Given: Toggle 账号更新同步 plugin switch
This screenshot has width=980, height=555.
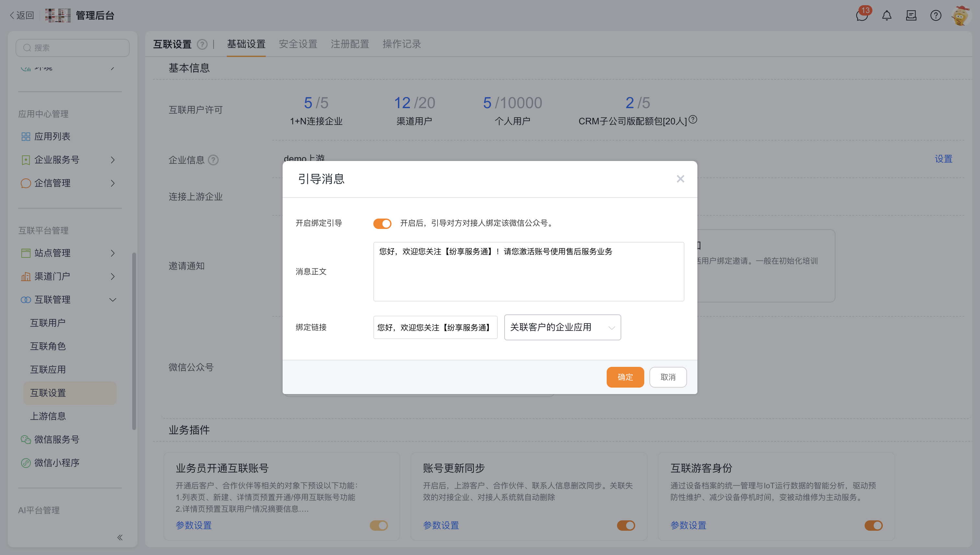Looking at the screenshot, I should coord(625,525).
